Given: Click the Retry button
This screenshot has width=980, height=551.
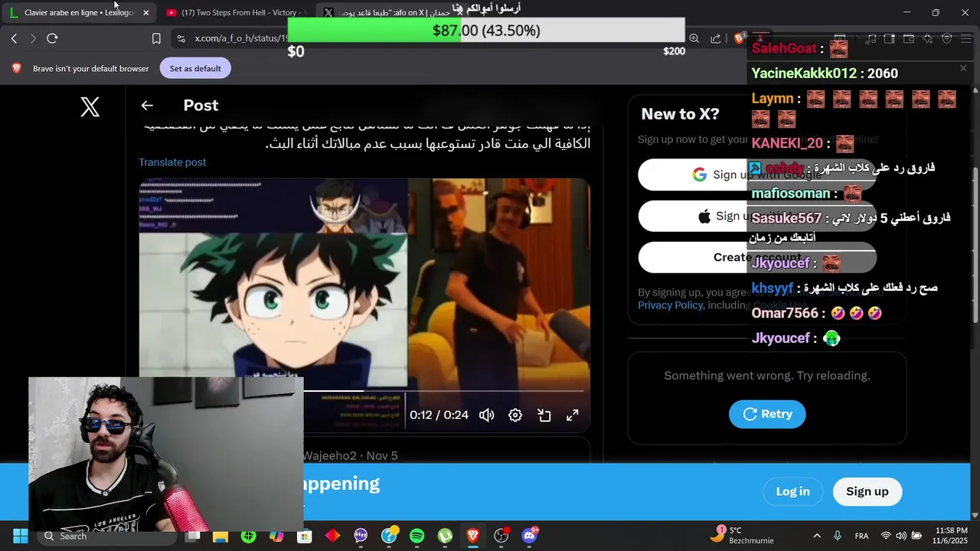Looking at the screenshot, I should 767,414.
